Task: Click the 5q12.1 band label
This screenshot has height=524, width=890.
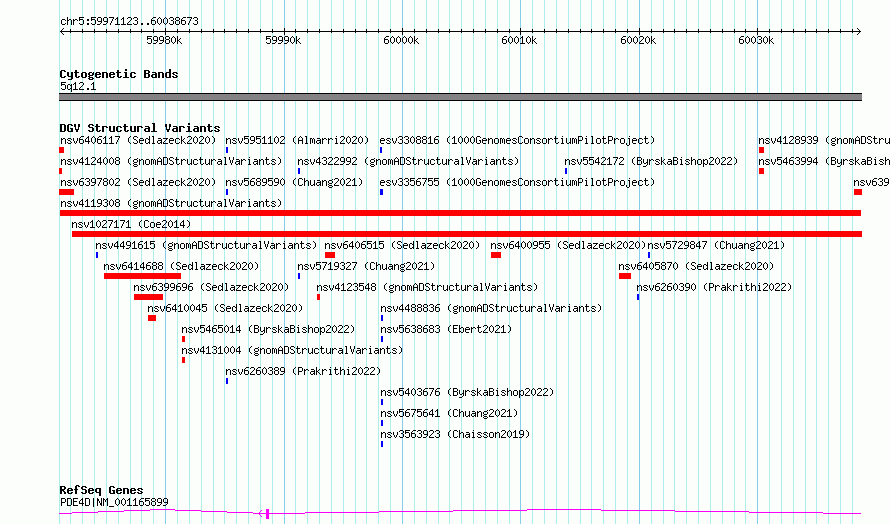Action: point(78,86)
